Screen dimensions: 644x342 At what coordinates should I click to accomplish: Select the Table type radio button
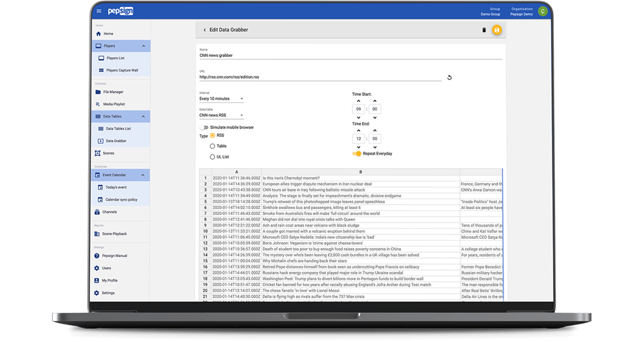pyautogui.click(x=212, y=146)
